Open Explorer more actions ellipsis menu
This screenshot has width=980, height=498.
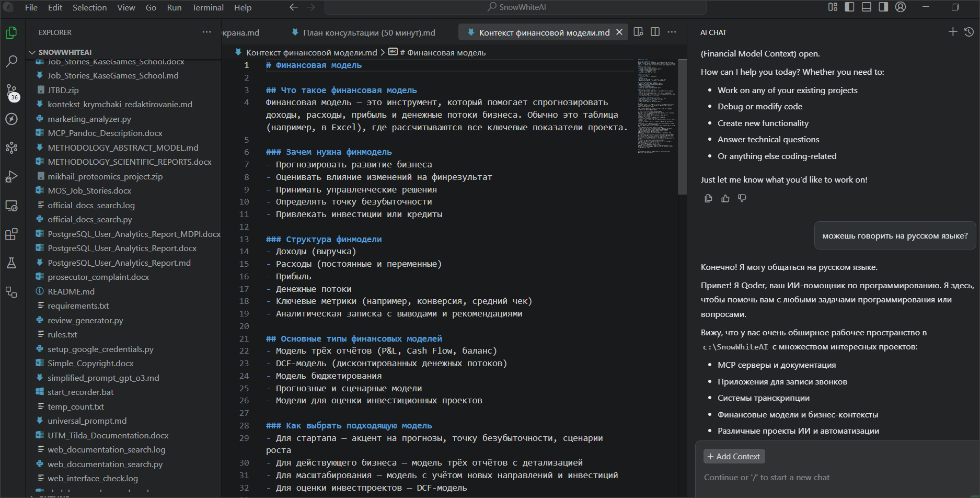tap(207, 32)
